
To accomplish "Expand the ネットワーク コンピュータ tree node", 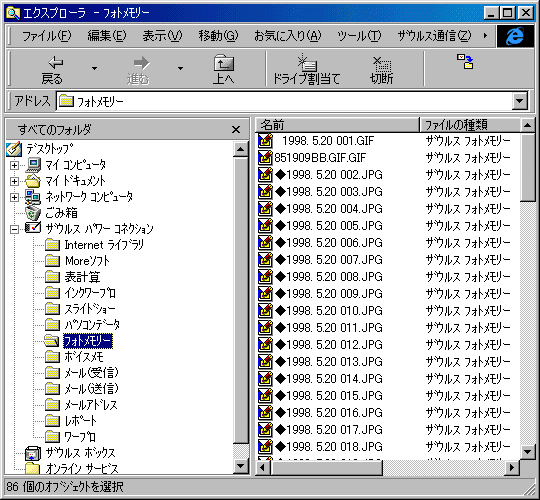I will (14, 197).
